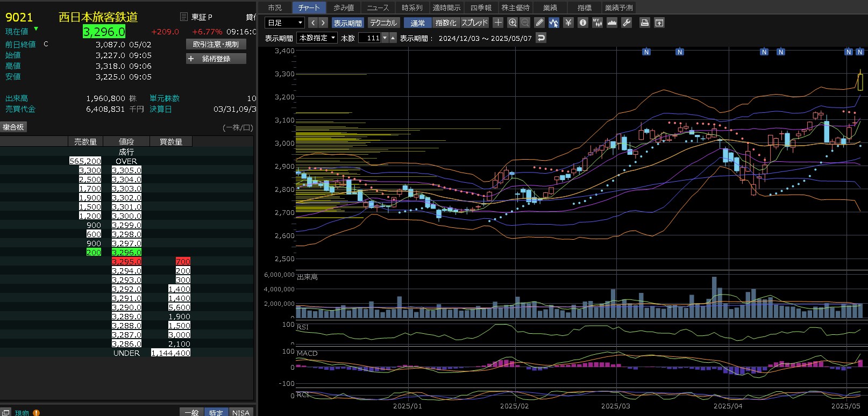Screen dimensions: 868x416
Task: Print the chart
Action: 644,23
